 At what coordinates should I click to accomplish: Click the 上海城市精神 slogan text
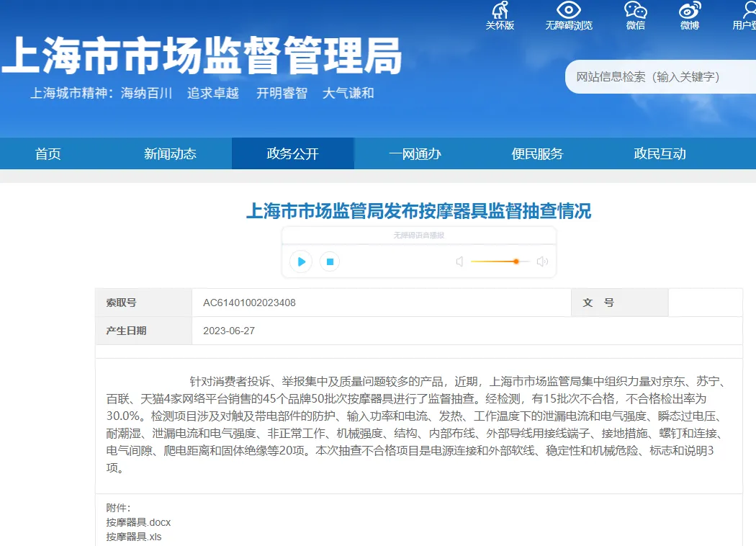click(x=202, y=93)
